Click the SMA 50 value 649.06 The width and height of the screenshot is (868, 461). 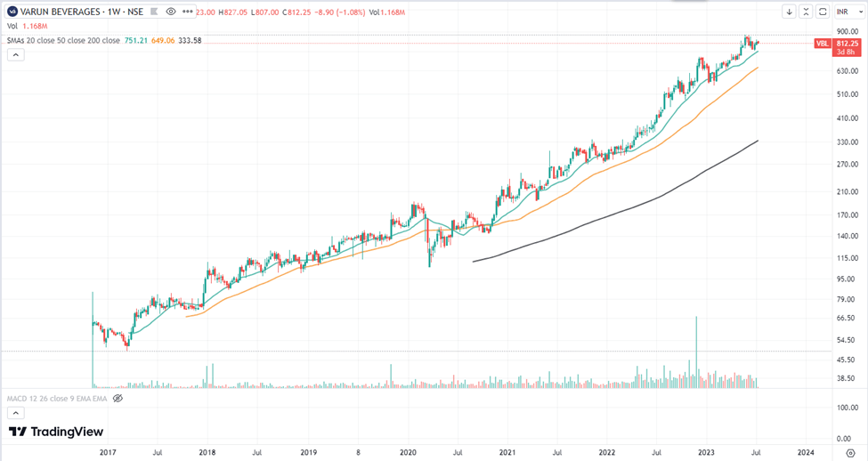(163, 40)
